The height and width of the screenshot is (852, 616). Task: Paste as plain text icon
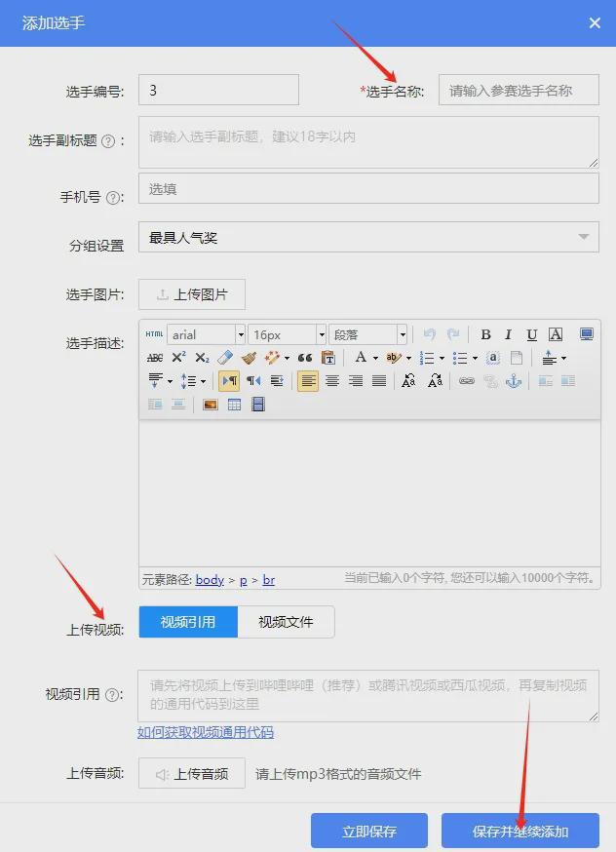pyautogui.click(x=328, y=358)
